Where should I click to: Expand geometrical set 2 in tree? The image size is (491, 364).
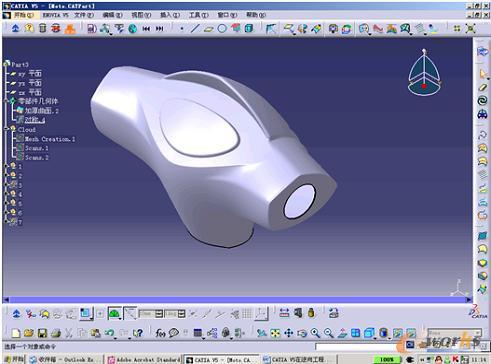6,175
